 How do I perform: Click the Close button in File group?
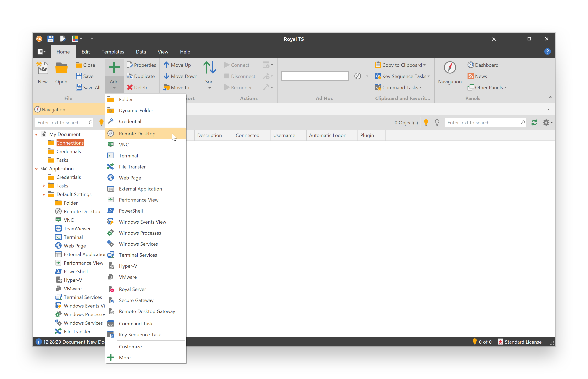pyautogui.click(x=85, y=65)
